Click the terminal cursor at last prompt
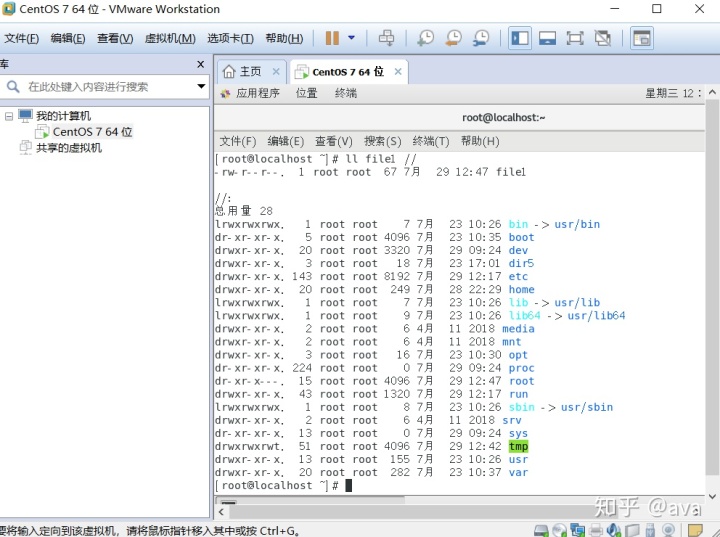 click(349, 486)
